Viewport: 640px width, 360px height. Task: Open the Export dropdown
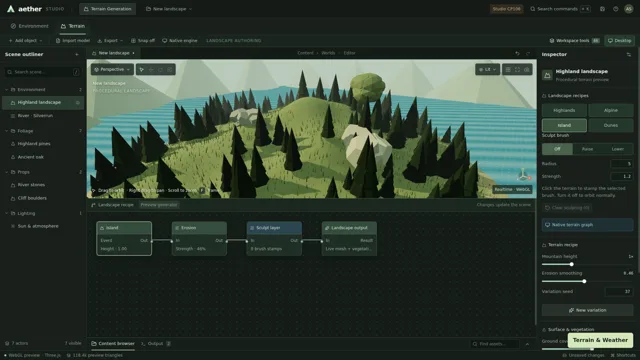pos(110,40)
